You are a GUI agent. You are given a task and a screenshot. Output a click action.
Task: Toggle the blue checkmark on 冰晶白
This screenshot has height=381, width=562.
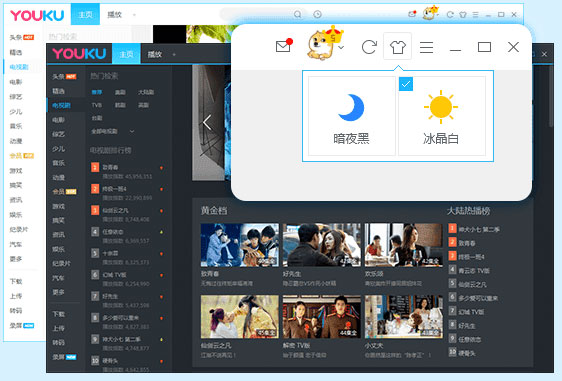(x=406, y=84)
